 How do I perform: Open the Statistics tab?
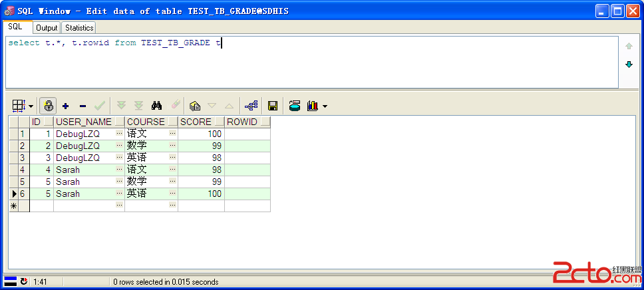[79, 27]
